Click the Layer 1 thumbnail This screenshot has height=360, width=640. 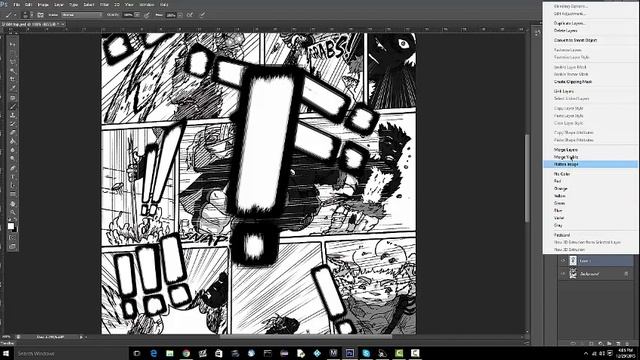coord(573,260)
